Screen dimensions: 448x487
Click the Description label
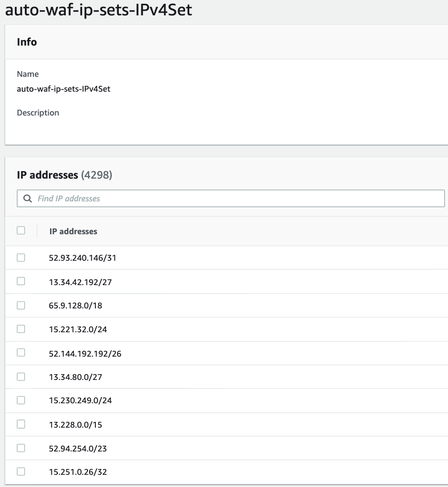[x=38, y=112]
